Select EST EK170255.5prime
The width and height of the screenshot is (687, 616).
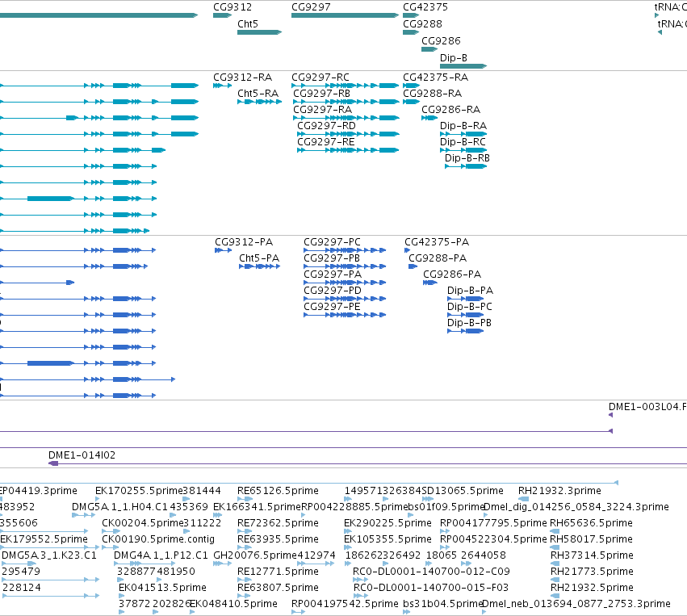click(x=97, y=499)
